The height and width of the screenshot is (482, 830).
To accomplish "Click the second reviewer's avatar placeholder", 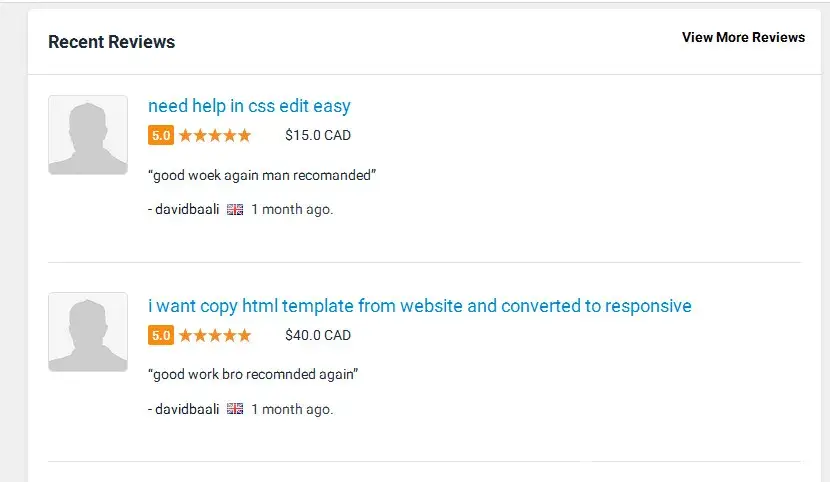I will tap(88, 332).
